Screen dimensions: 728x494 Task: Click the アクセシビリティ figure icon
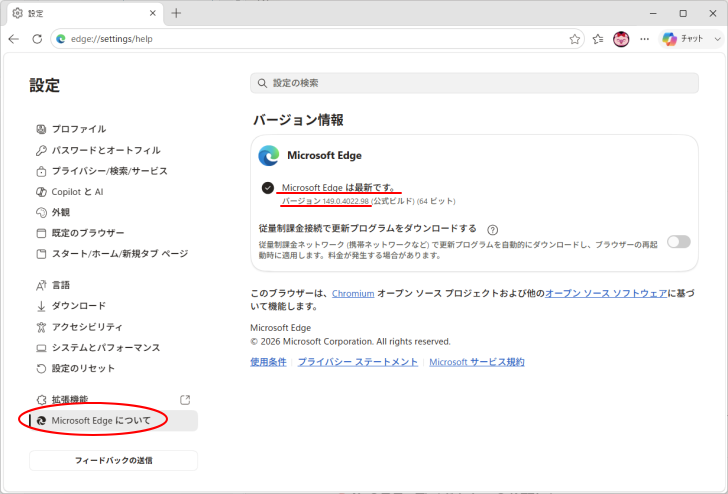pos(41,327)
